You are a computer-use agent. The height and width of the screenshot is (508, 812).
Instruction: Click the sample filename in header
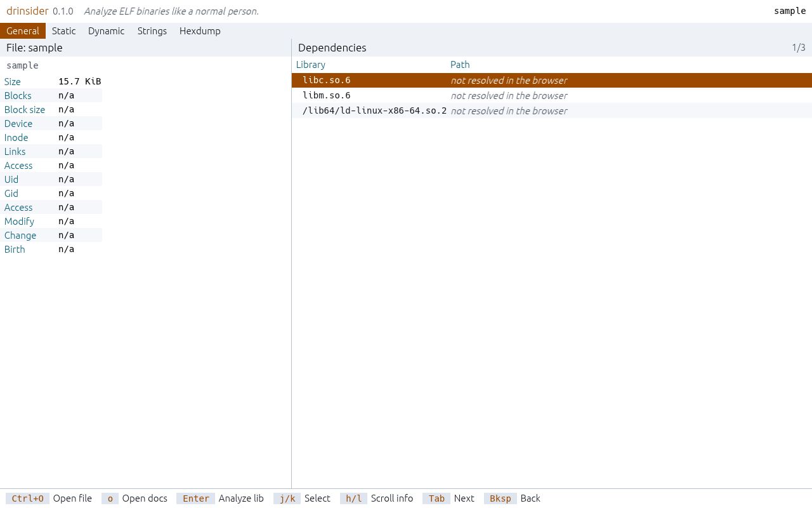pyautogui.click(x=790, y=11)
